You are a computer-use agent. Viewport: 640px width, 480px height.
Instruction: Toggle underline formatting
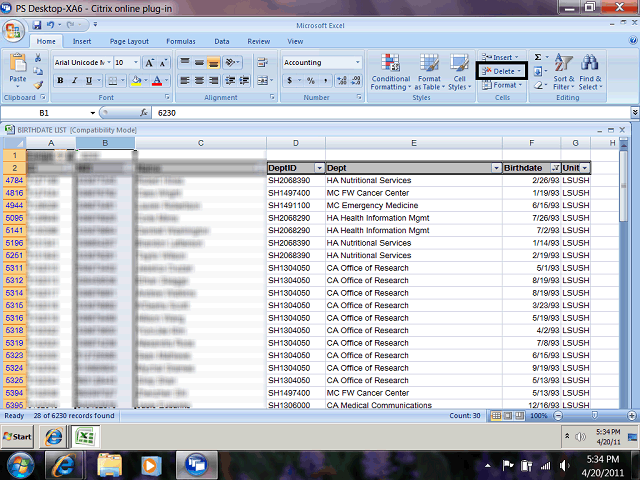(88, 80)
